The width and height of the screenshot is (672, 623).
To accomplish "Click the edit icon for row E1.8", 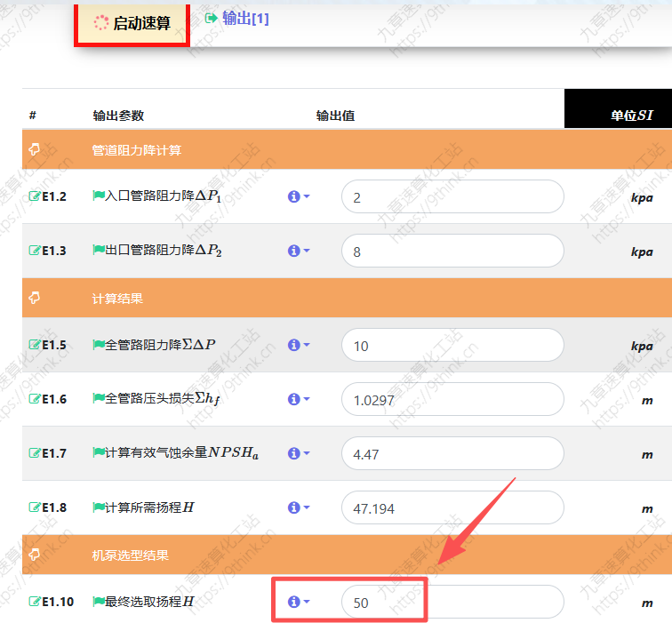I will 35,507.
